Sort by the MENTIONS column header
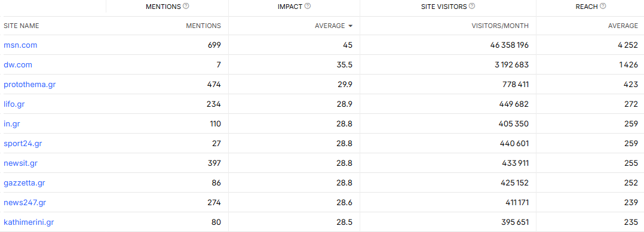This screenshot has width=644, height=232. pos(203,26)
